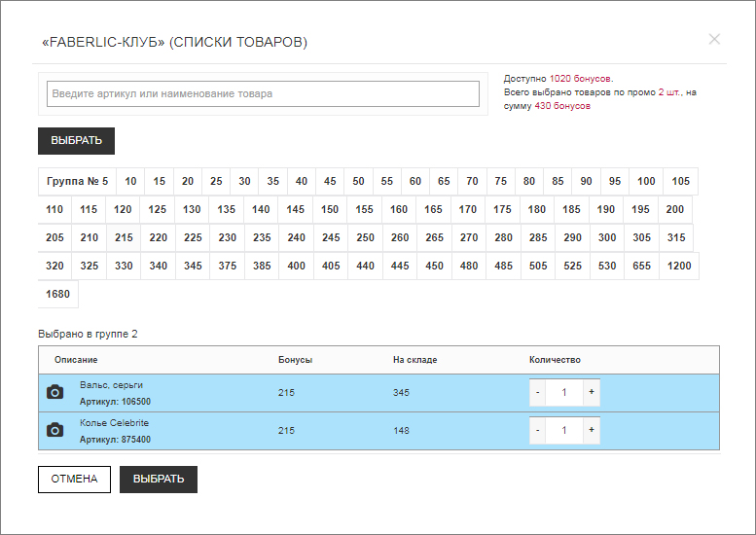Click the 1020 бонусов available text
Image resolution: width=756 pixels, height=535 pixels.
581,78
